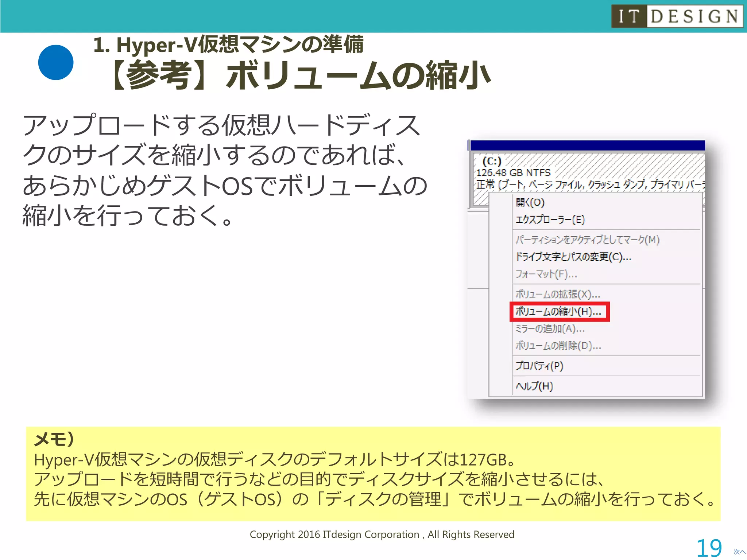Image resolution: width=747 pixels, height=560 pixels.
Task: Open the 開く(O) context menu entry
Action: 530,202
